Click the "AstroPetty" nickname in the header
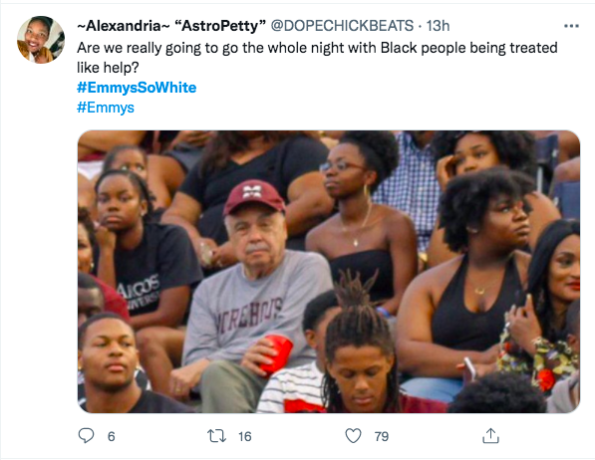The height and width of the screenshot is (460, 595). [220, 26]
